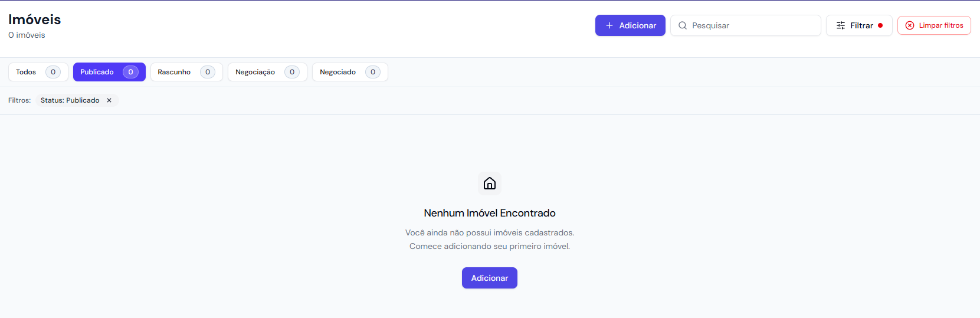Click the red dot filter indicator
The height and width of the screenshot is (318, 980).
tap(880, 25)
